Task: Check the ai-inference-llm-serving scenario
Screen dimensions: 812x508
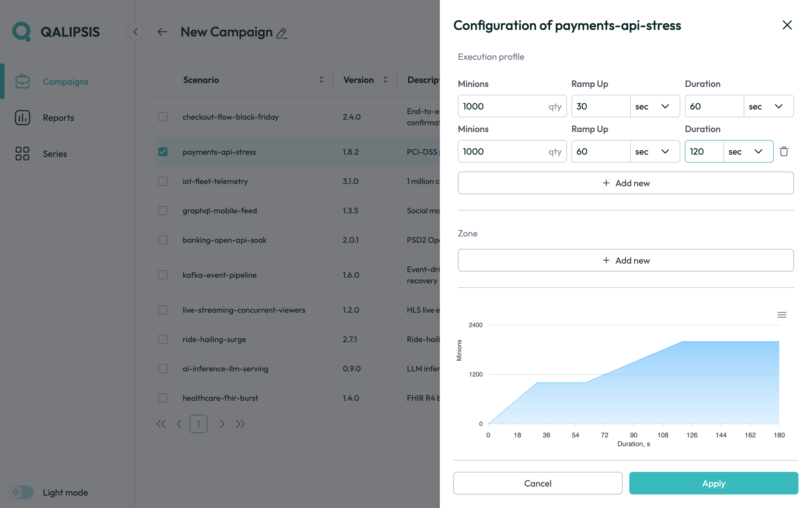Action: click(163, 369)
